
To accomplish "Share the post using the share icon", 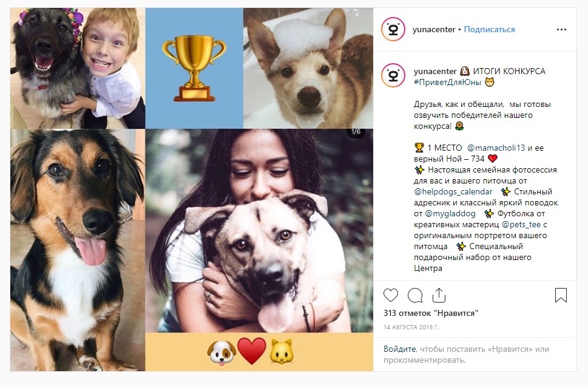I will (439, 295).
